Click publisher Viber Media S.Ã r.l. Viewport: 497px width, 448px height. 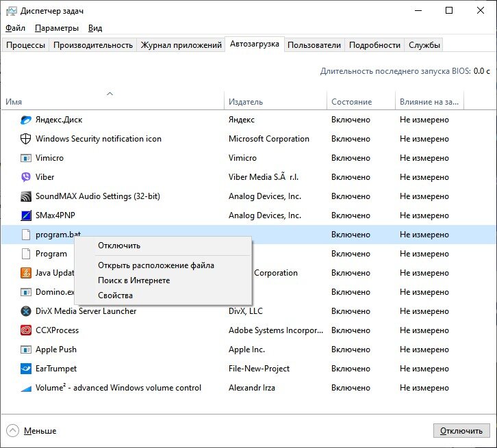tap(264, 177)
